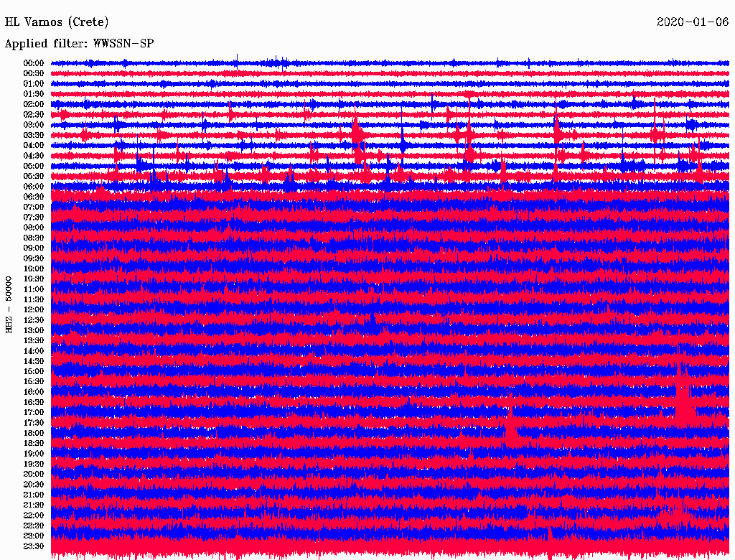Click the 02:30 time label

pos(34,114)
